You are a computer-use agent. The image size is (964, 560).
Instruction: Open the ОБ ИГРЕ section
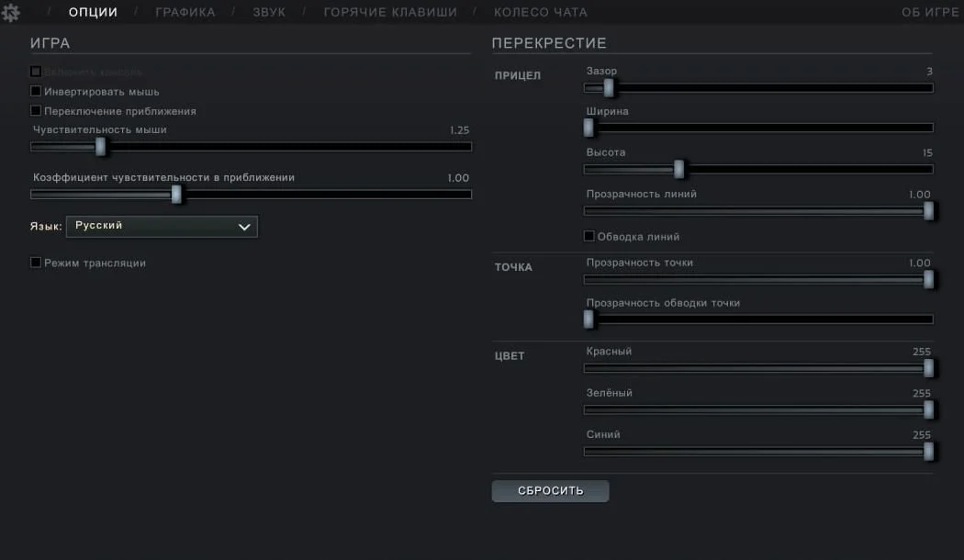(x=929, y=12)
